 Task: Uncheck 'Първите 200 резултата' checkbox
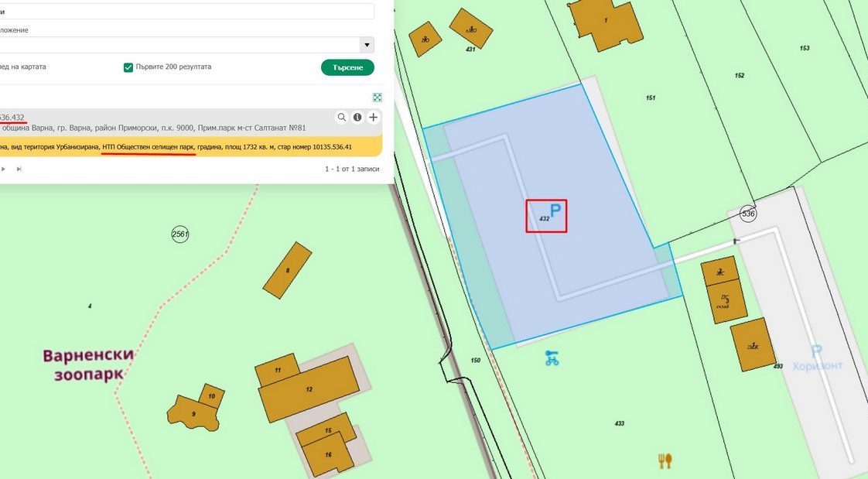[x=128, y=67]
